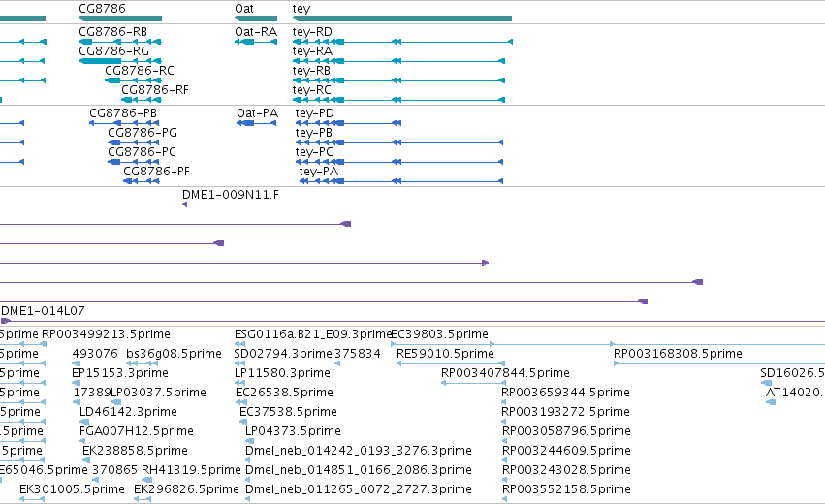Screen dimensions: 825x504
Task: Open EST EK296826.5prime
Action: tap(186, 489)
